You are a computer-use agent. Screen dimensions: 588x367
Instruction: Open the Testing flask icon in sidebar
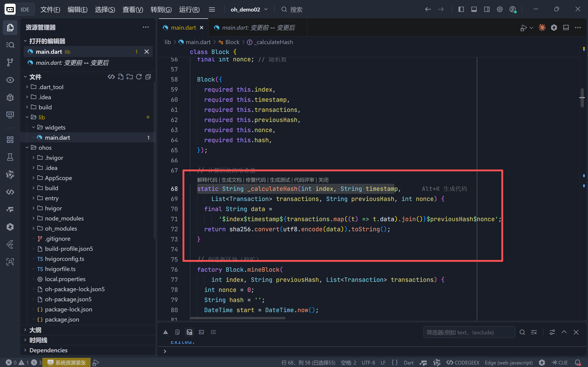pos(10,157)
